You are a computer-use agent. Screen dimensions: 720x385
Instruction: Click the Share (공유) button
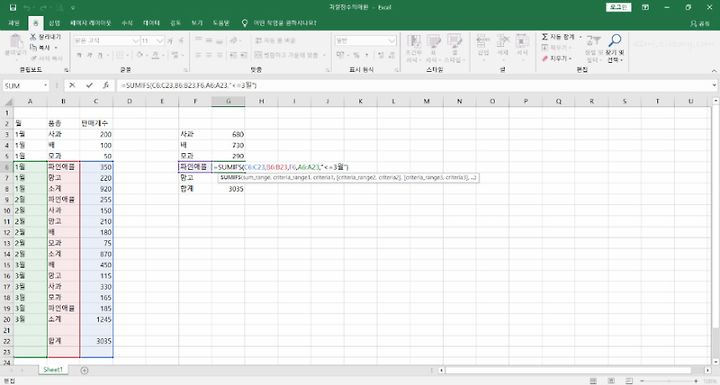[700, 23]
